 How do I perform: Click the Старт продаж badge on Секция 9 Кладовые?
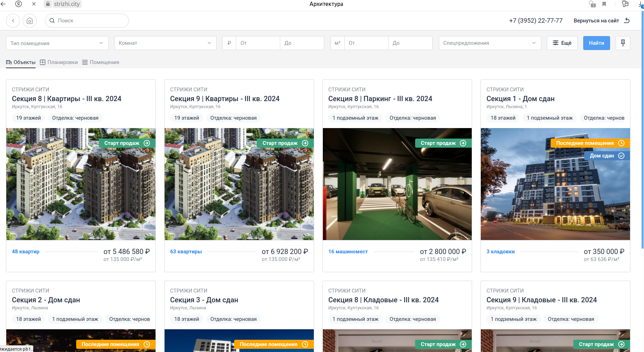tap(602, 344)
